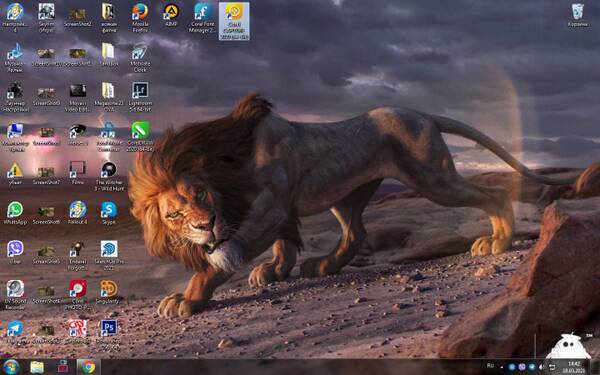The height and width of the screenshot is (375, 600).
Task: Open the volume speaker tray icon
Action: 541,367
